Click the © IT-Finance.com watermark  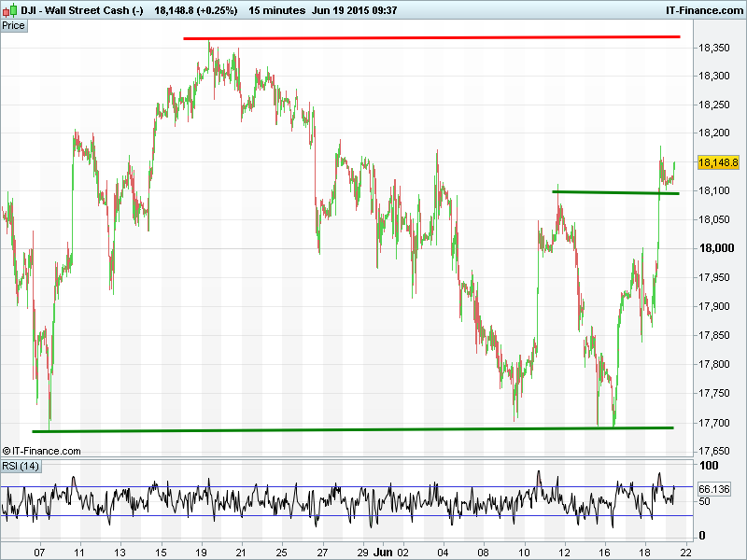tap(42, 451)
